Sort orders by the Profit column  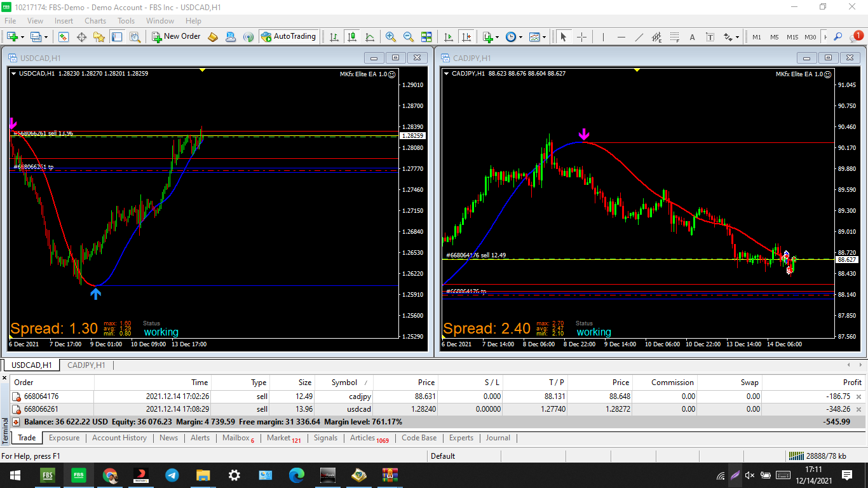pos(813,383)
